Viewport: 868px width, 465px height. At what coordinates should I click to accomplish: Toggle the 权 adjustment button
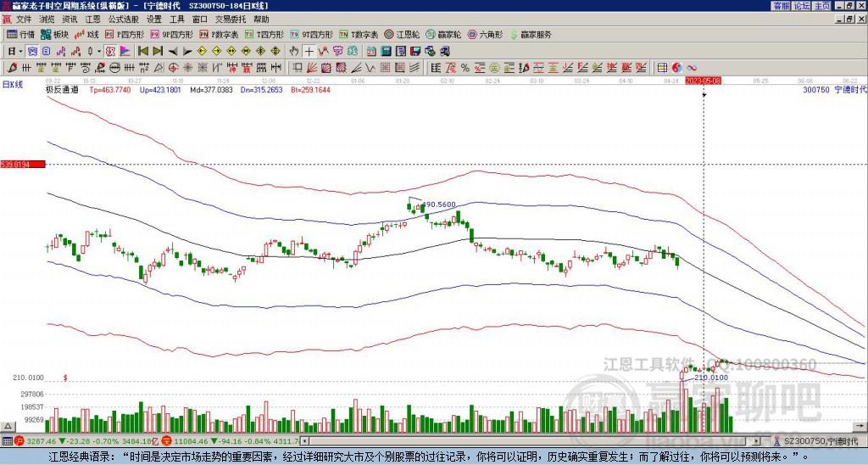(x=110, y=52)
